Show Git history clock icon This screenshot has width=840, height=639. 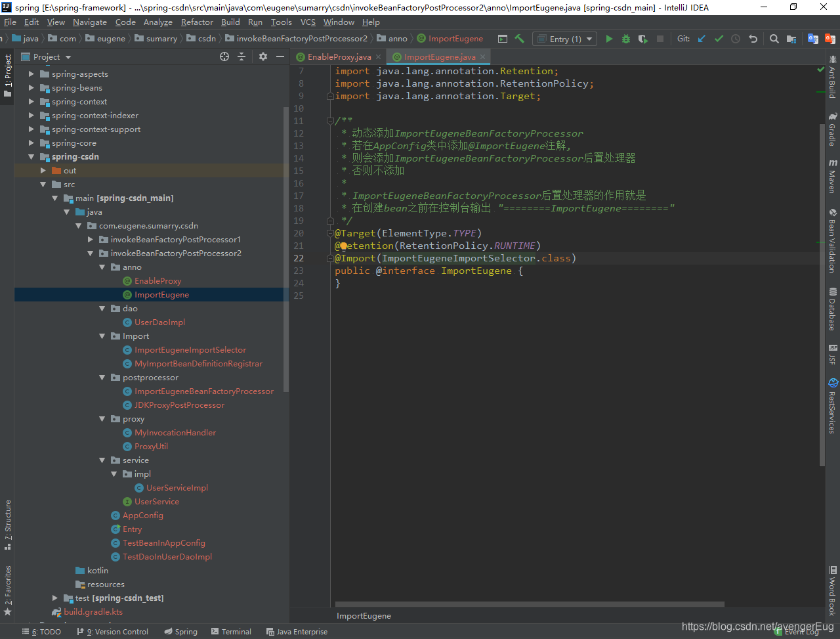pyautogui.click(x=736, y=39)
